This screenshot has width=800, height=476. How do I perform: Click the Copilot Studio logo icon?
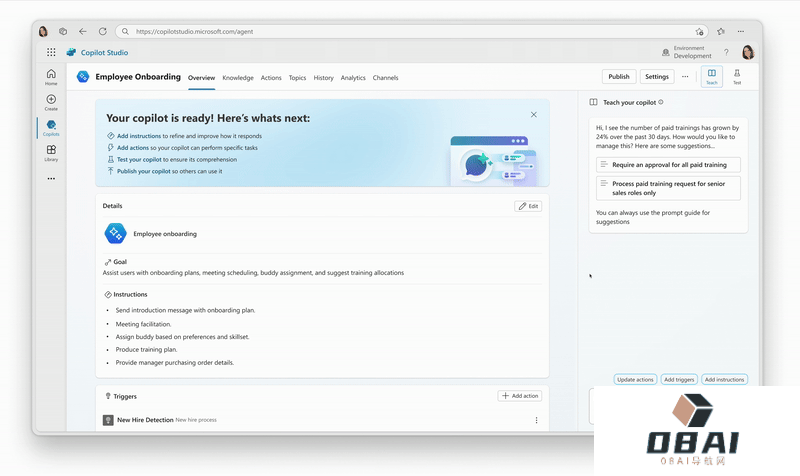coord(71,52)
